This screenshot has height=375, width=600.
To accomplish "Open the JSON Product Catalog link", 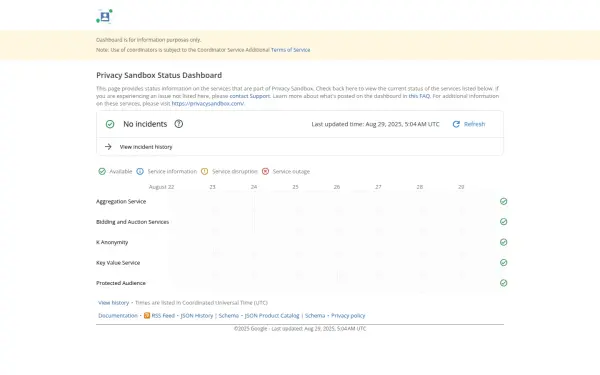I will point(272,316).
